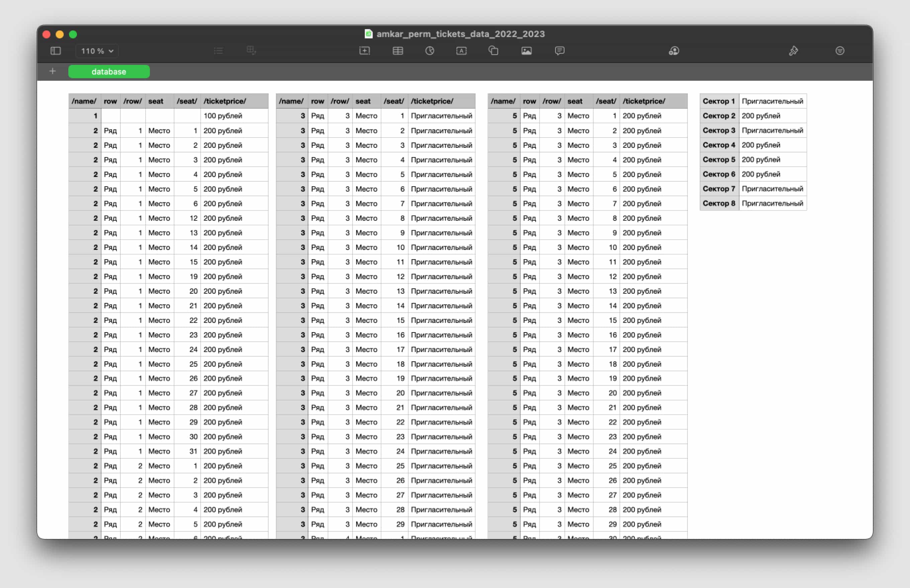Image resolution: width=910 pixels, height=588 pixels.
Task: Select the database sheet tab
Action: 109,72
